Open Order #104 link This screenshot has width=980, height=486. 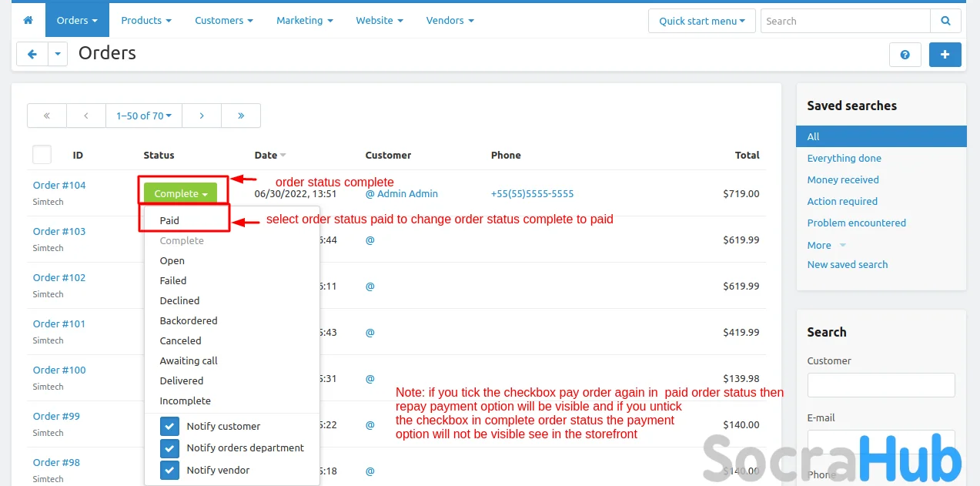(x=59, y=185)
